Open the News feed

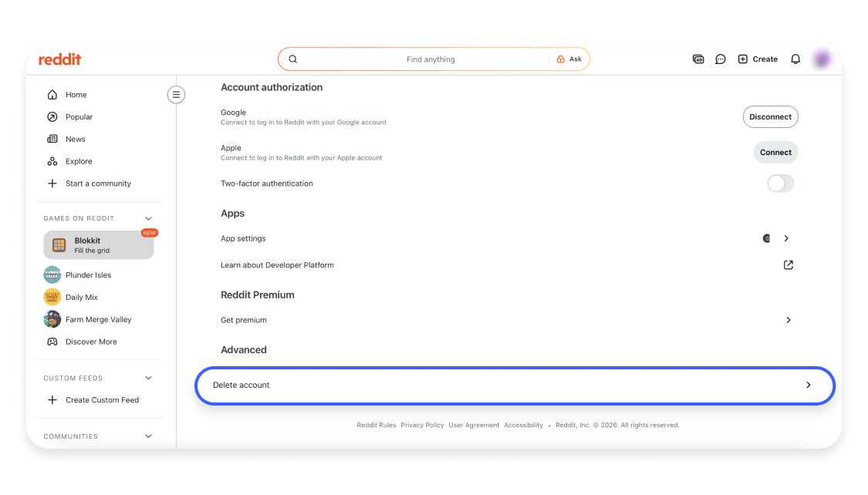point(76,139)
